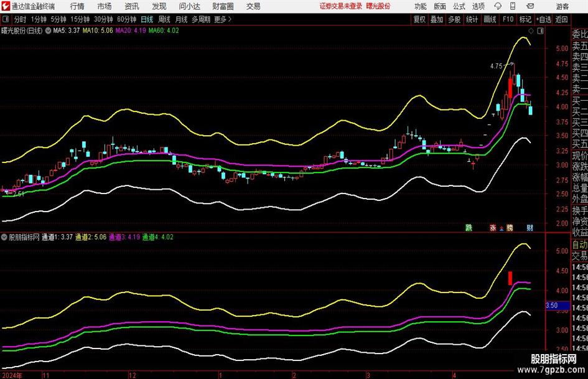Switch to the 1分钟 period tab
Image resolution: width=588 pixels, height=379 pixels.
(39, 19)
